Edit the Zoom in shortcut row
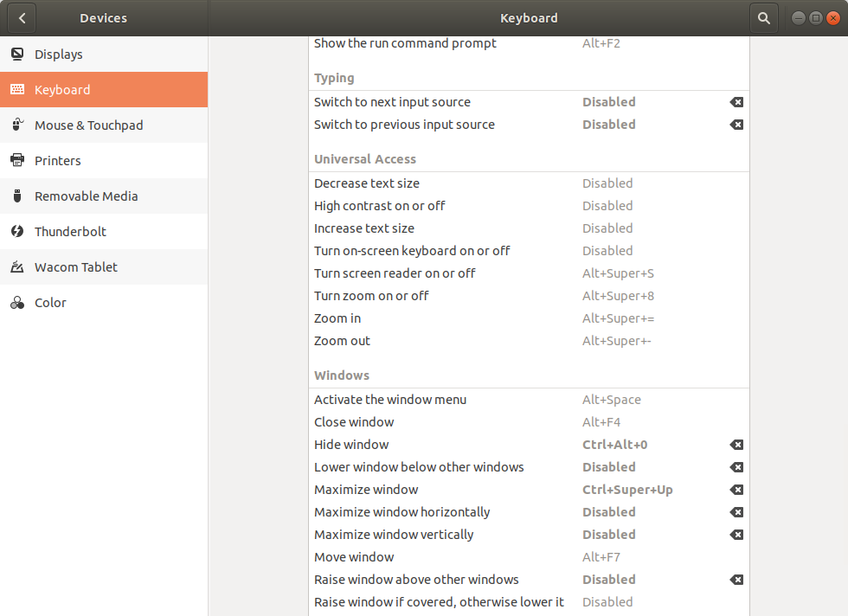The image size is (848, 616). [529, 318]
